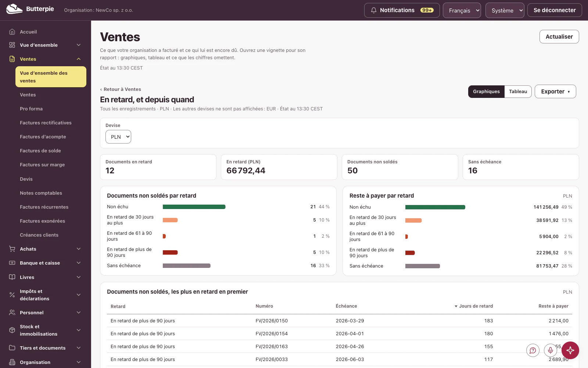Open the Français language selector
The width and height of the screenshot is (588, 368).
pos(462,10)
